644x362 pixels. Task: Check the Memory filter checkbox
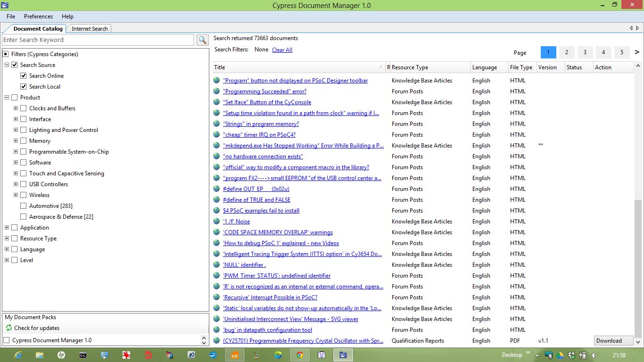tap(23, 140)
